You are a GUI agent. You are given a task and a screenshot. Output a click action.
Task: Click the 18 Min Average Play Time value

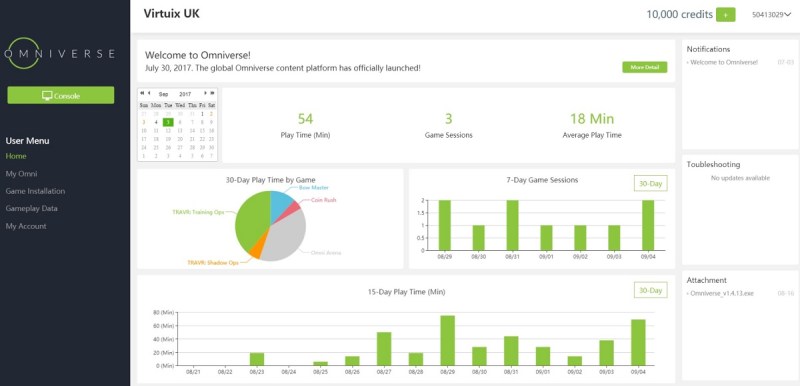(x=592, y=119)
